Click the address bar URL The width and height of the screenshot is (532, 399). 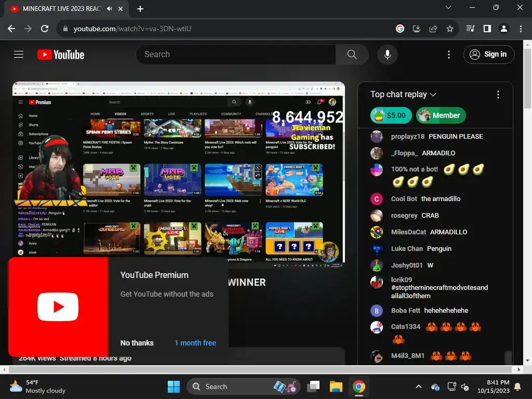tap(132, 29)
